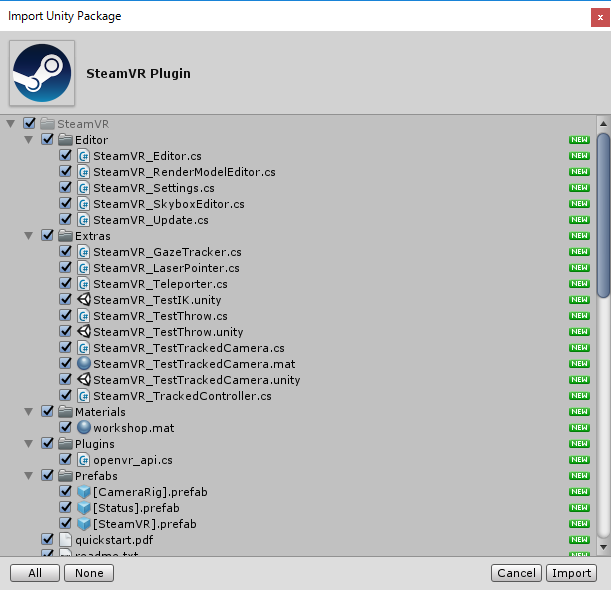
Task: Click the Unity scene icon of SteamVR_TestTrackedCamera.unity
Action: click(83, 379)
